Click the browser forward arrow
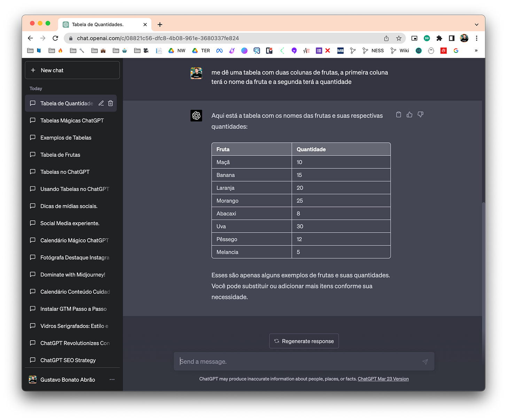 coord(43,38)
